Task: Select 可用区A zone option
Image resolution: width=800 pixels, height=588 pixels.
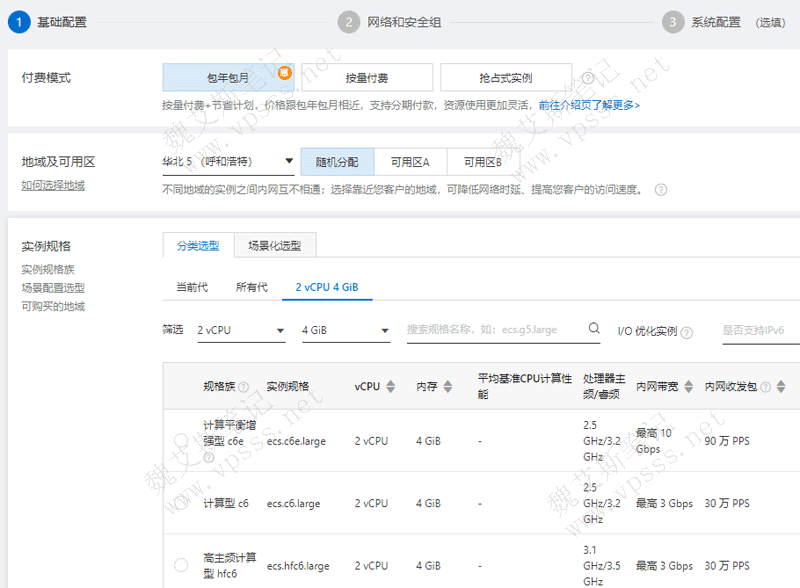Action: (410, 162)
